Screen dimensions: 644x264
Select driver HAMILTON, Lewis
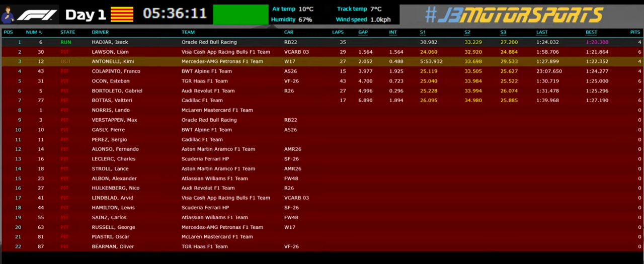pos(113,208)
